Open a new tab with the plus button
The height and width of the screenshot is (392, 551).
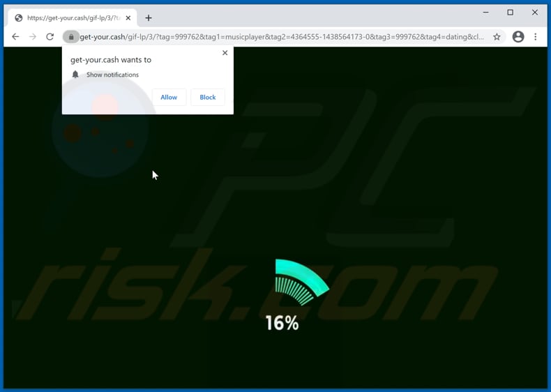click(149, 18)
